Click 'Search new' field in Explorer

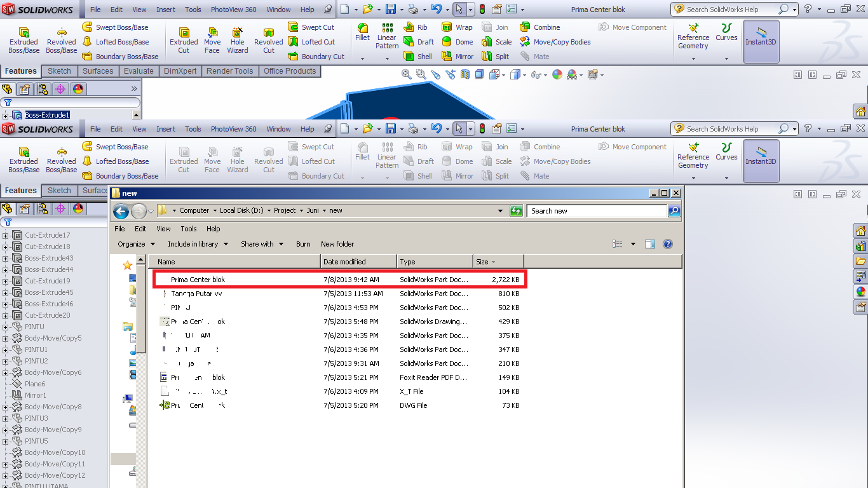click(x=597, y=211)
